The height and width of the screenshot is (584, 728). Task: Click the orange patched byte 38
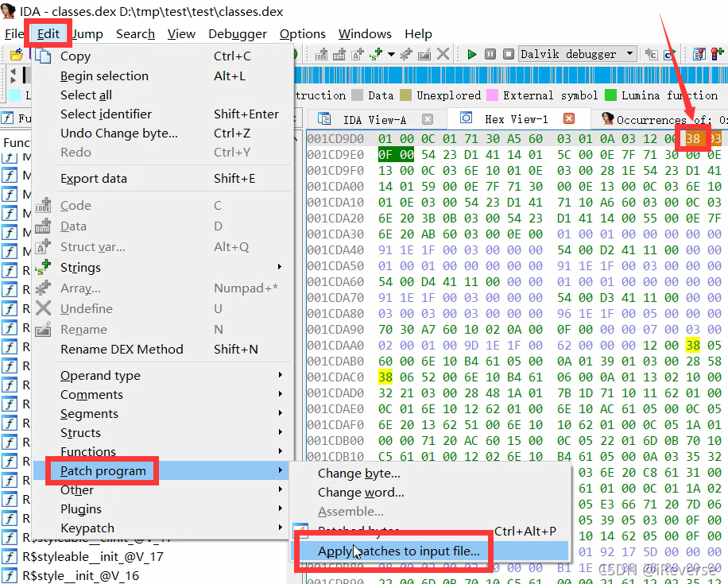tap(693, 138)
